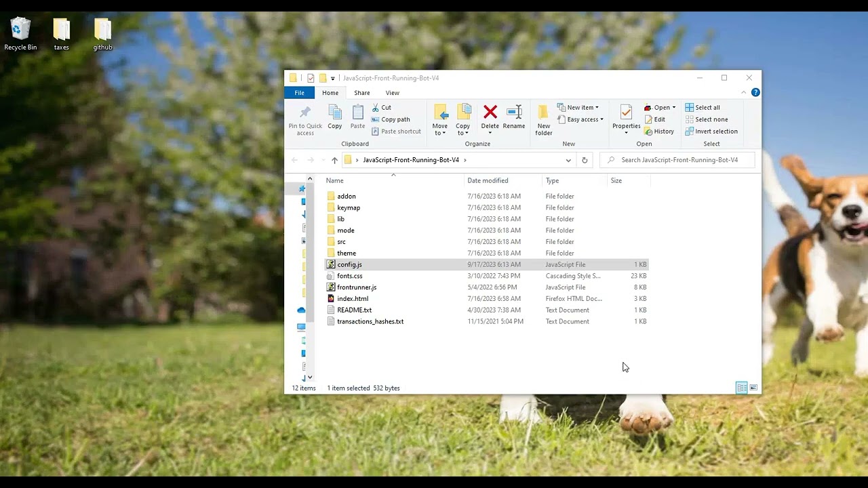This screenshot has height=488, width=868.
Task: Click Select all in ribbon
Action: click(703, 107)
